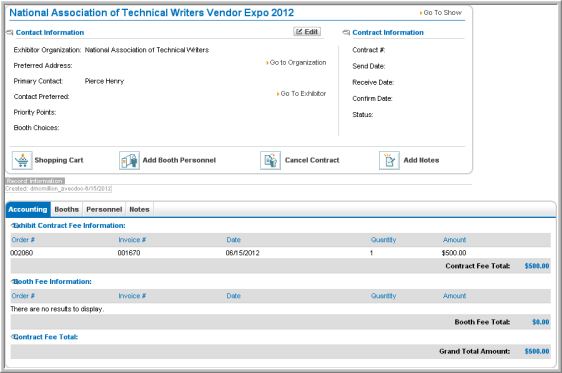
Task: Switch to the Notes tab
Action: tap(139, 210)
